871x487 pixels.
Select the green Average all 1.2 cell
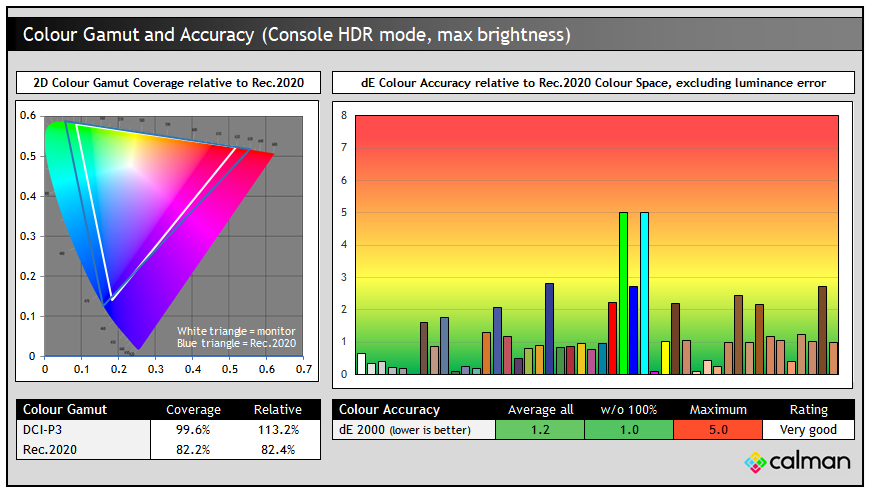point(540,429)
